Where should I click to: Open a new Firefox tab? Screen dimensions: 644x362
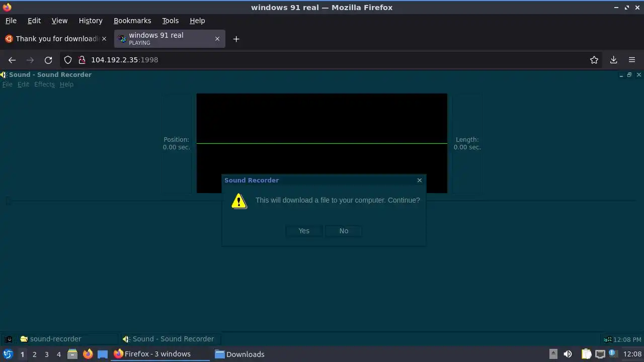(236, 39)
